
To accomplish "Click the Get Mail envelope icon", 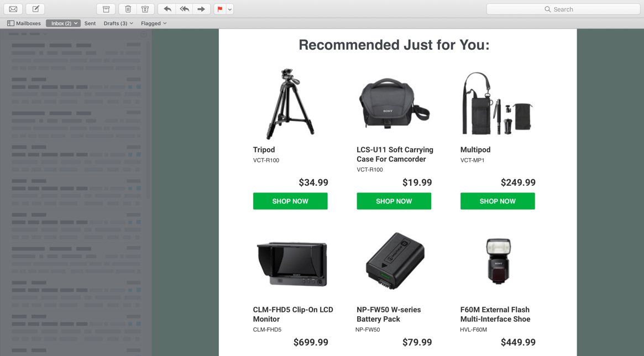I will tap(13, 9).
